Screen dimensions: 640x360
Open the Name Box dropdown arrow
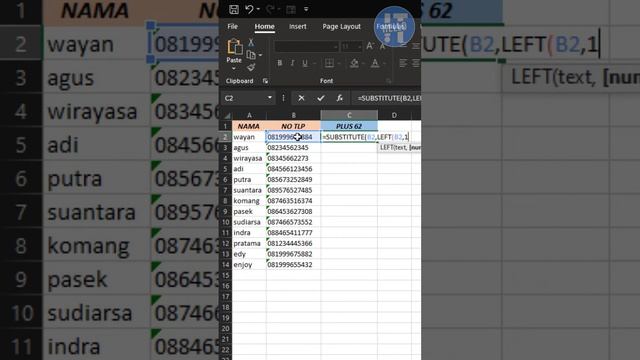[269, 98]
